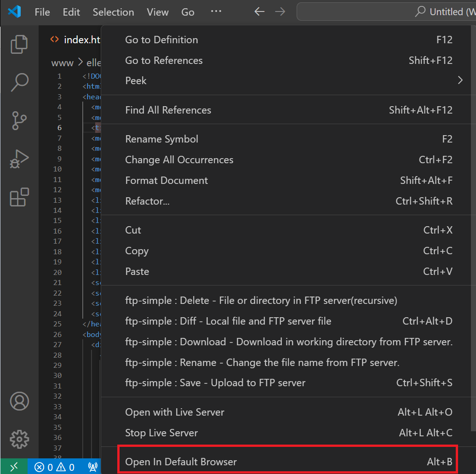This screenshot has height=474, width=476.
Task: Choose Open with Live Server
Action: point(175,412)
